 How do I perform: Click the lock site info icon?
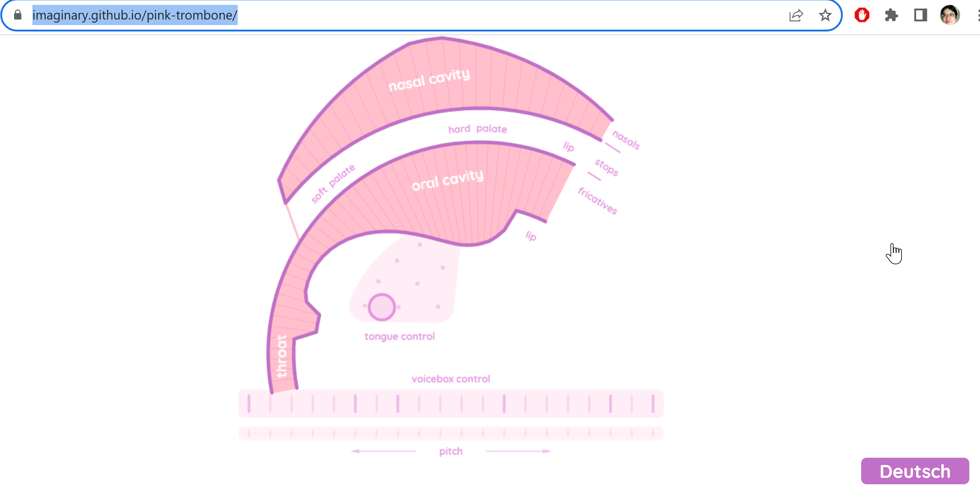(x=17, y=15)
